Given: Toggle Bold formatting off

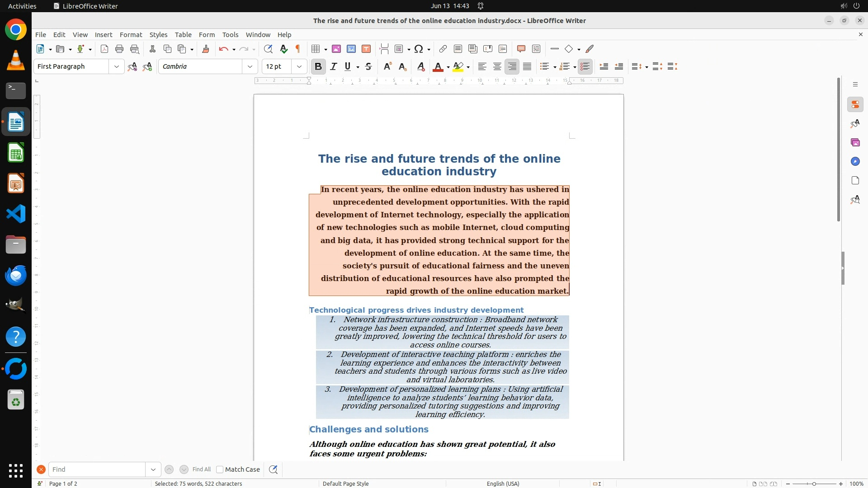Looking at the screenshot, I should coord(318,66).
